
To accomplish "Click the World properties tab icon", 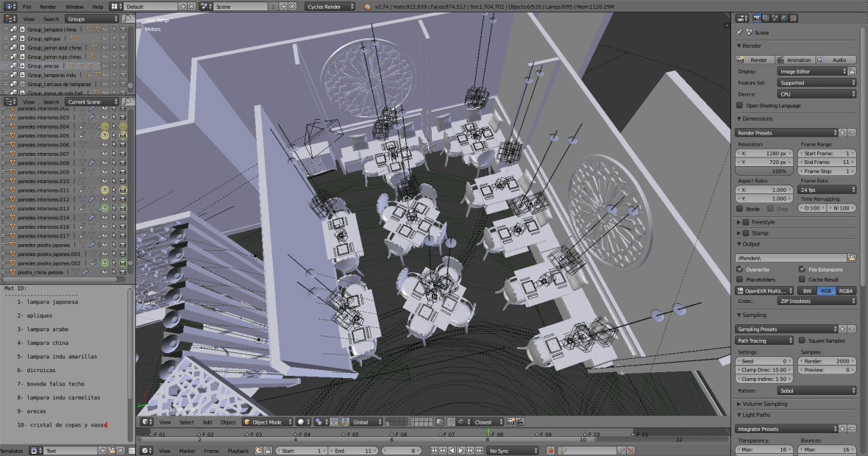I will point(783,18).
